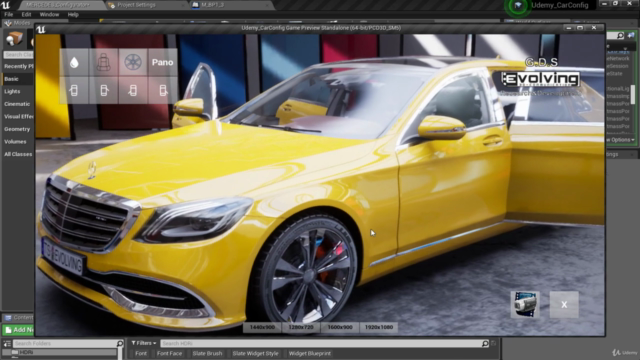Select the HDRi folder in tree

click(26, 352)
